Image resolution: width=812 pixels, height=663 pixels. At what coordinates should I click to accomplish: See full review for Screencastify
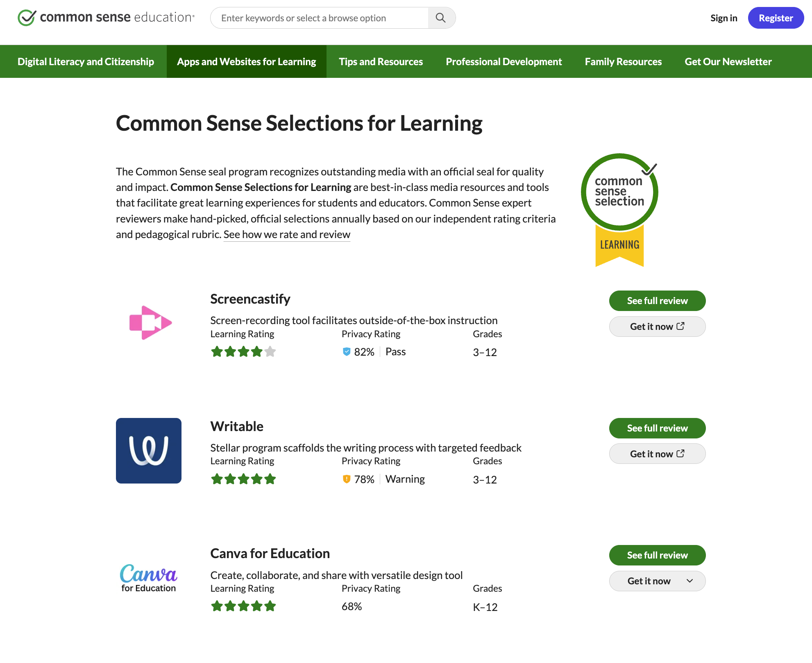tap(657, 301)
